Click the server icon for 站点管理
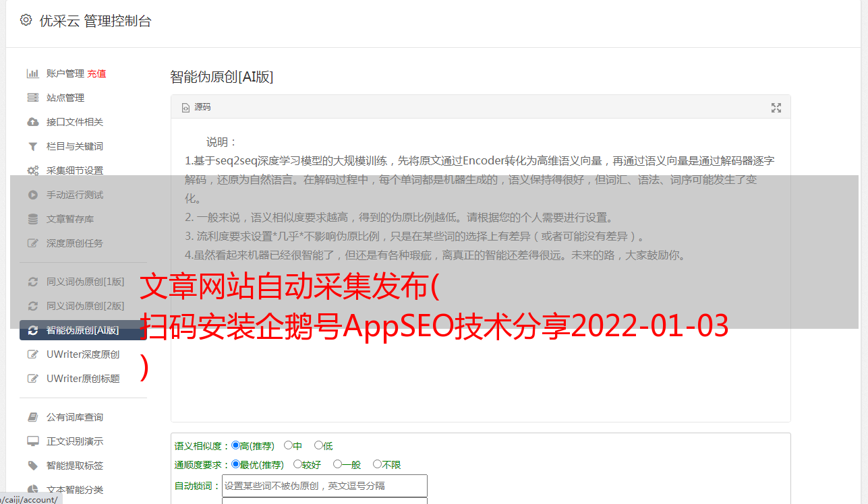This screenshot has width=868, height=504. point(32,98)
